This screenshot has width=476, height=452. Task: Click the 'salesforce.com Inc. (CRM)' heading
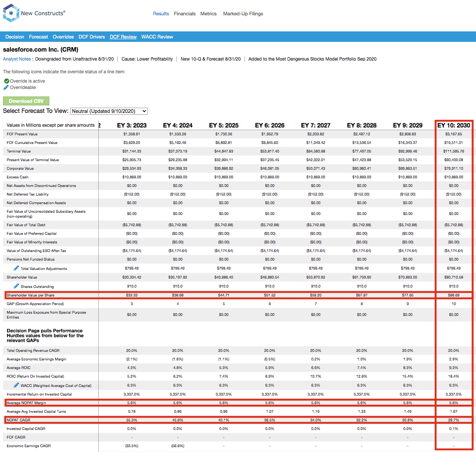[x=41, y=49]
